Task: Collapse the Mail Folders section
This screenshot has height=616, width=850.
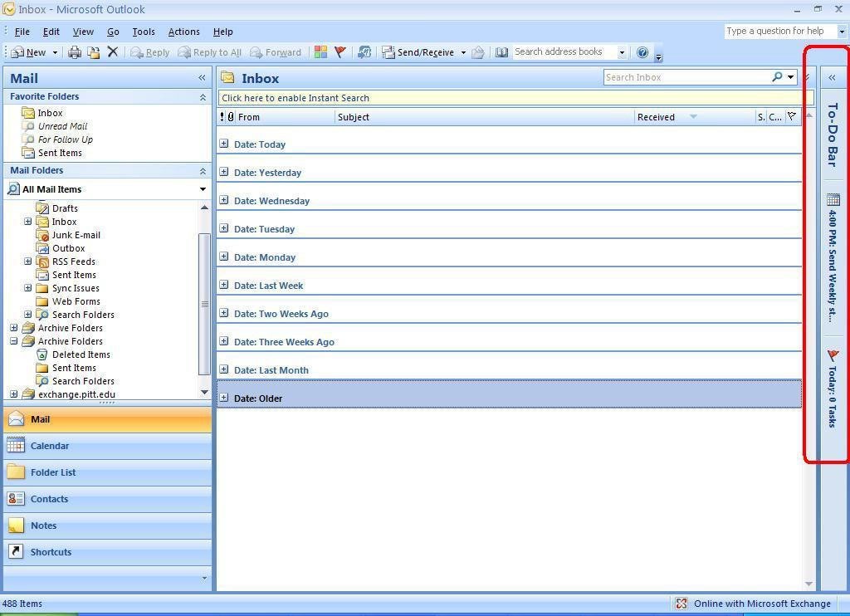Action: pyautogui.click(x=203, y=171)
